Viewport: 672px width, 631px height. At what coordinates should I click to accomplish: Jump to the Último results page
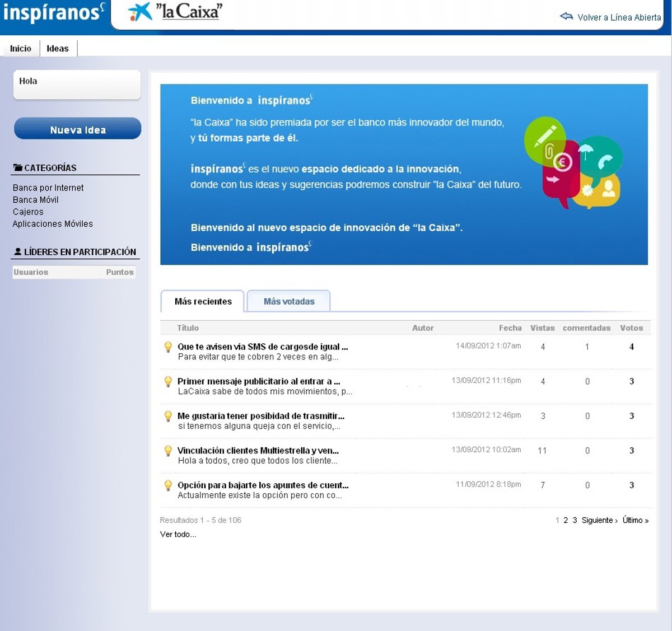pos(635,521)
